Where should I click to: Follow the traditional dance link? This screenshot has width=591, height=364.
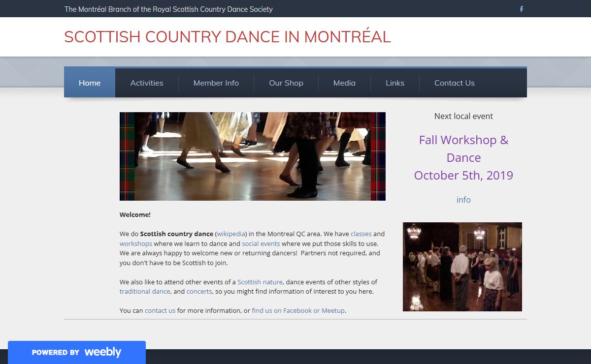click(x=145, y=291)
